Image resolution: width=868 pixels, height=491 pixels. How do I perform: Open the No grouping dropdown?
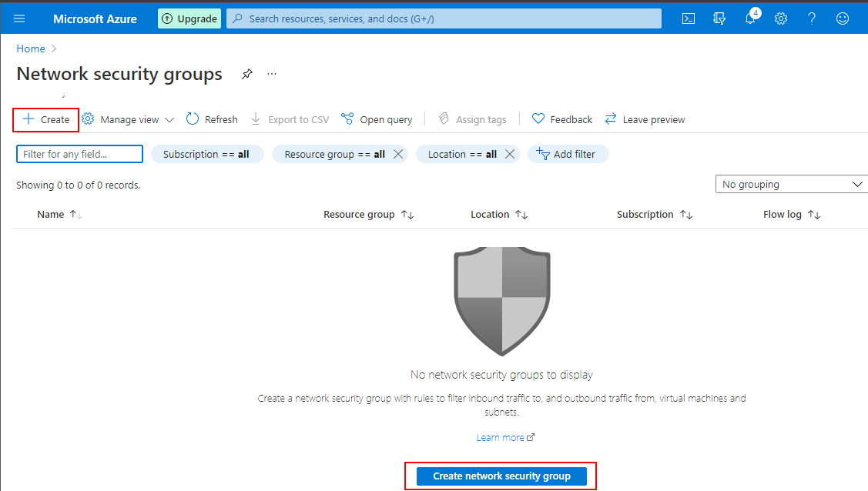(x=791, y=184)
